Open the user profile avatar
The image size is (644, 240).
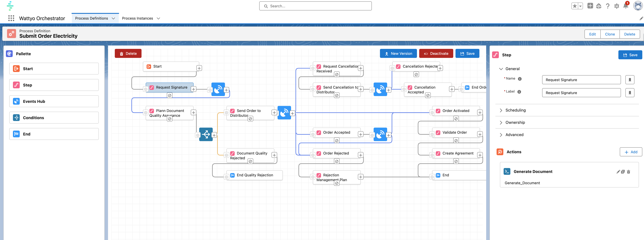[x=638, y=6]
